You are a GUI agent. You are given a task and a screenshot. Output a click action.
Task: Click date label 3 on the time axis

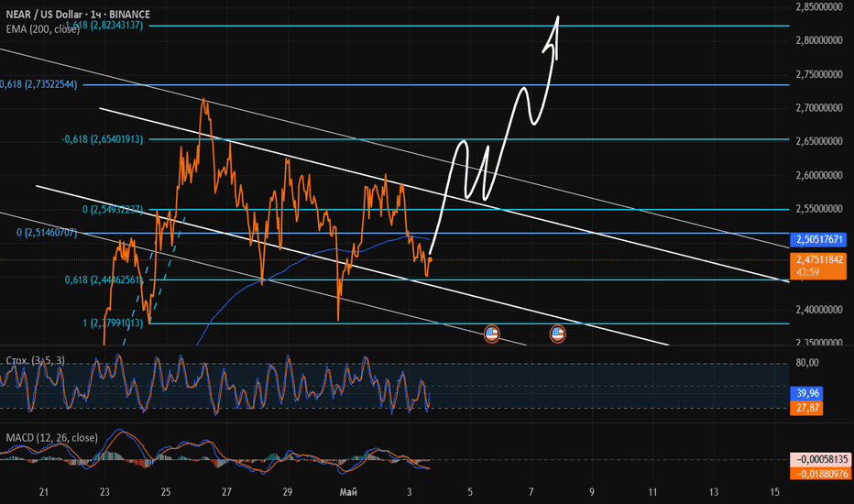tap(409, 492)
